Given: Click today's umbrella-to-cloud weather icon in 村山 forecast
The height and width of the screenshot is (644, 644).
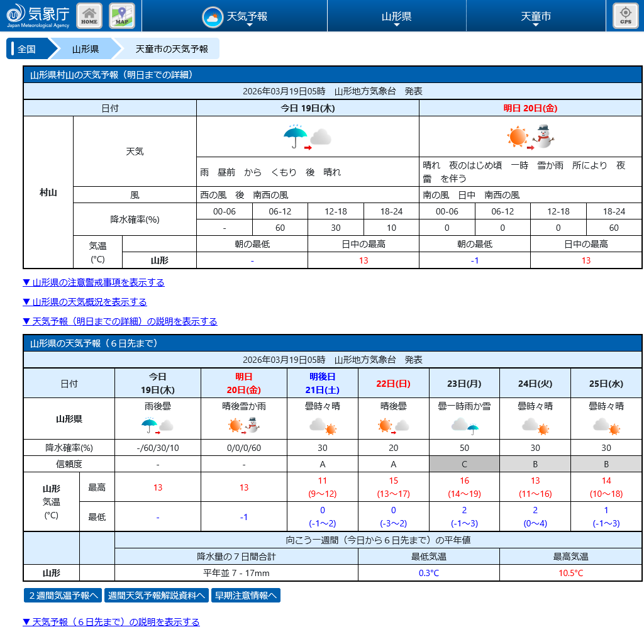Looking at the screenshot, I should pos(308,136).
